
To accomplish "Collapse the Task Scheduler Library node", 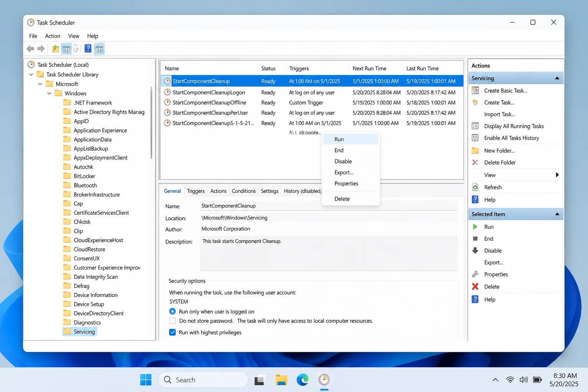I will pos(31,74).
